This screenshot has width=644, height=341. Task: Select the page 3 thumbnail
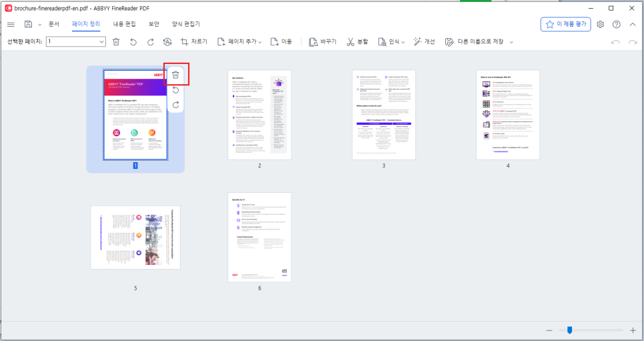coord(383,115)
